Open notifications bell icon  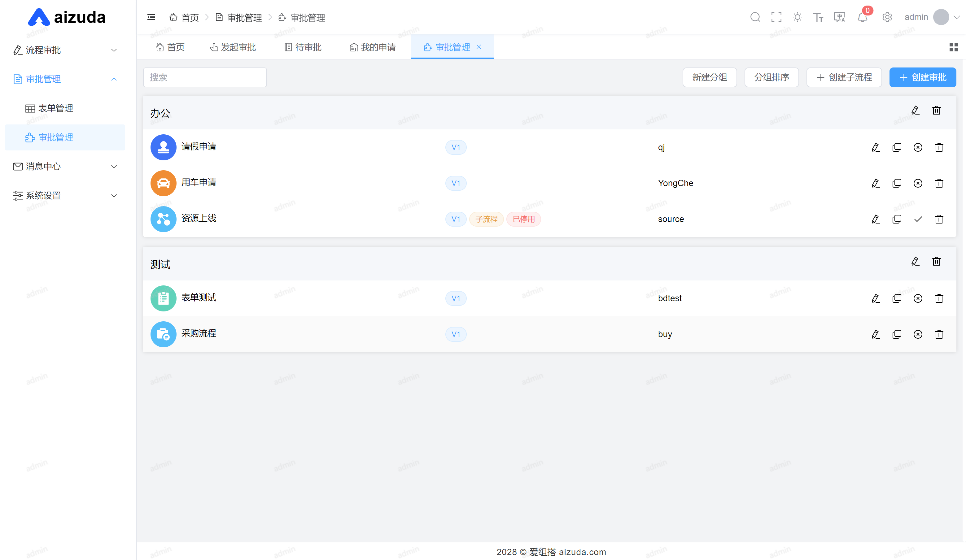pyautogui.click(x=863, y=17)
